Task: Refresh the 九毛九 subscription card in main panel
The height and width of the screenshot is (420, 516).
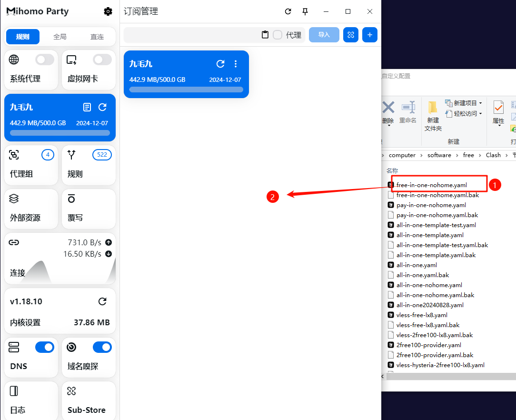Action: coord(220,64)
